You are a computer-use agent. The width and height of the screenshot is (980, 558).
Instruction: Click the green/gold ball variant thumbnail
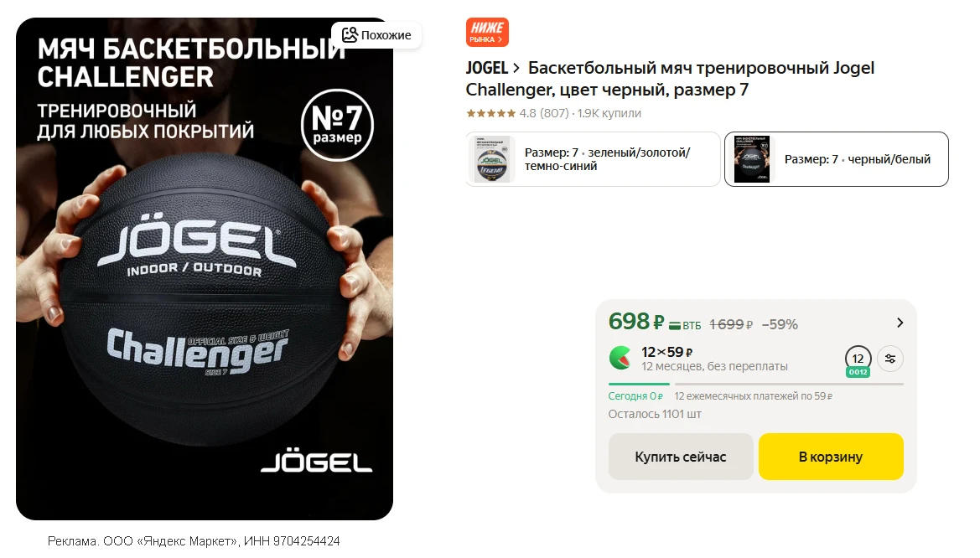[x=492, y=159]
